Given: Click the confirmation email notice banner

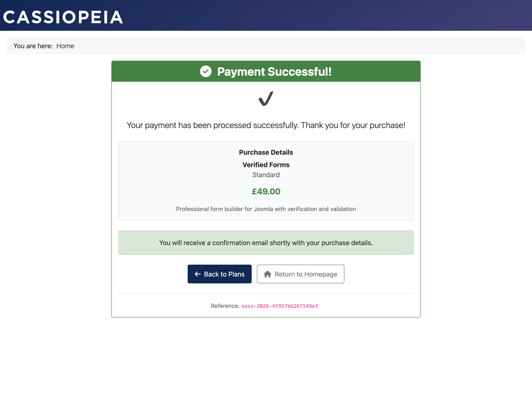Looking at the screenshot, I should click(266, 242).
